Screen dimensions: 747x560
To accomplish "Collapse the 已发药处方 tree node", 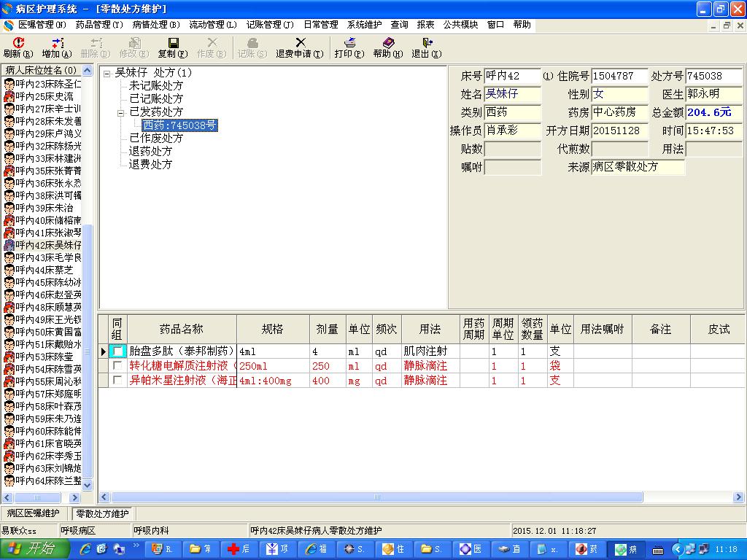I will [x=120, y=113].
